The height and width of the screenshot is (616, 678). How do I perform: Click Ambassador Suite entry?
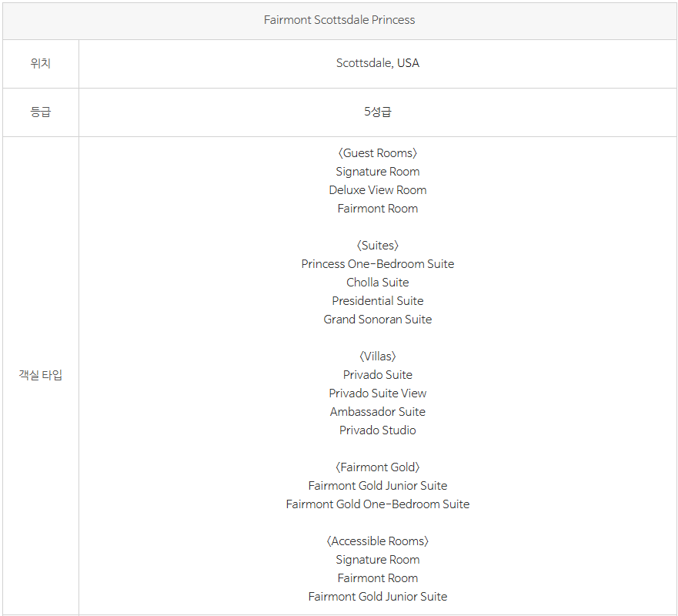pyautogui.click(x=378, y=412)
